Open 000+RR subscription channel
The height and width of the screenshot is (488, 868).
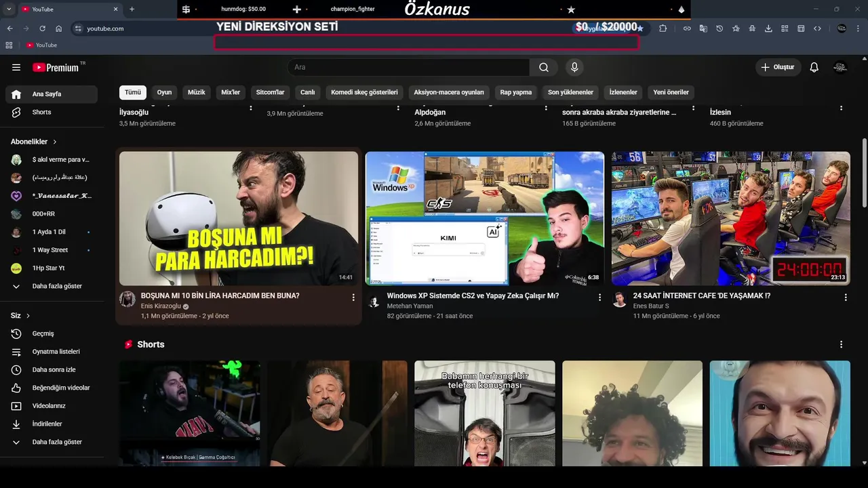[x=52, y=214]
